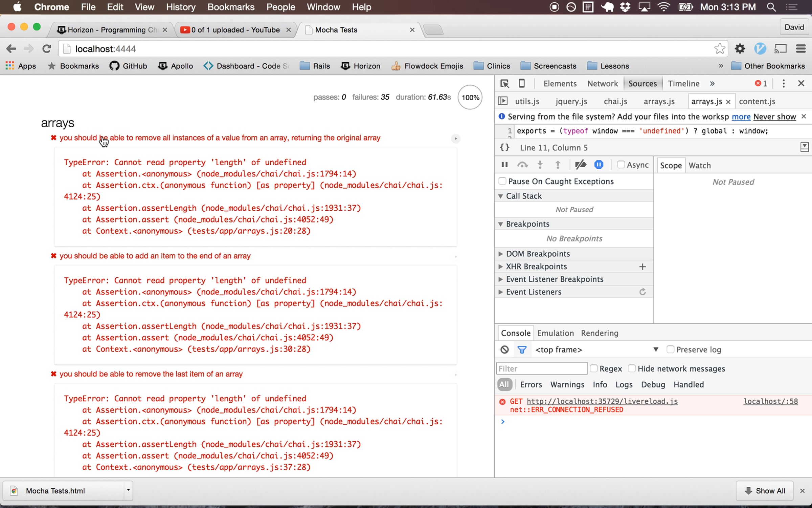Click the DevTools inspect element icon
Screen dimensions: 812x508
pos(504,84)
